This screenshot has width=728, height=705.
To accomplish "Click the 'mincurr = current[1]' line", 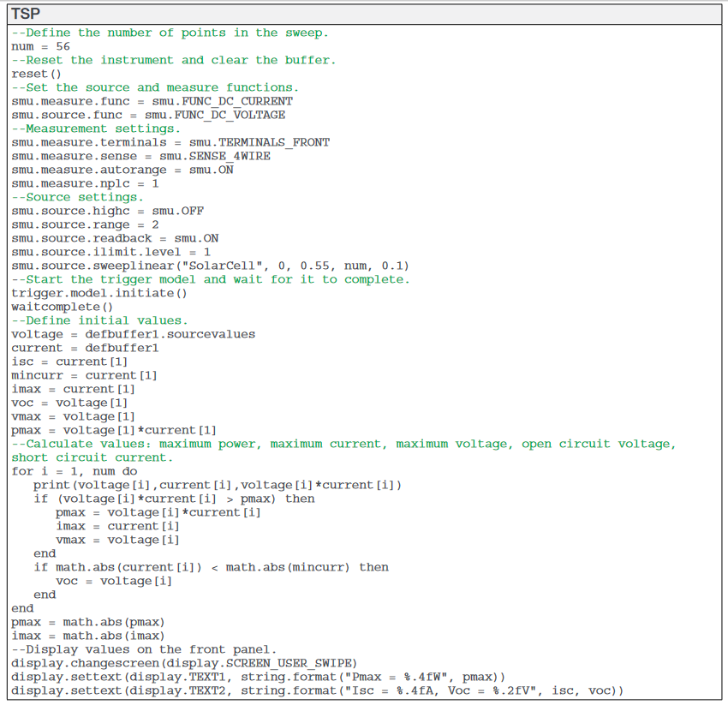I will (85, 375).
